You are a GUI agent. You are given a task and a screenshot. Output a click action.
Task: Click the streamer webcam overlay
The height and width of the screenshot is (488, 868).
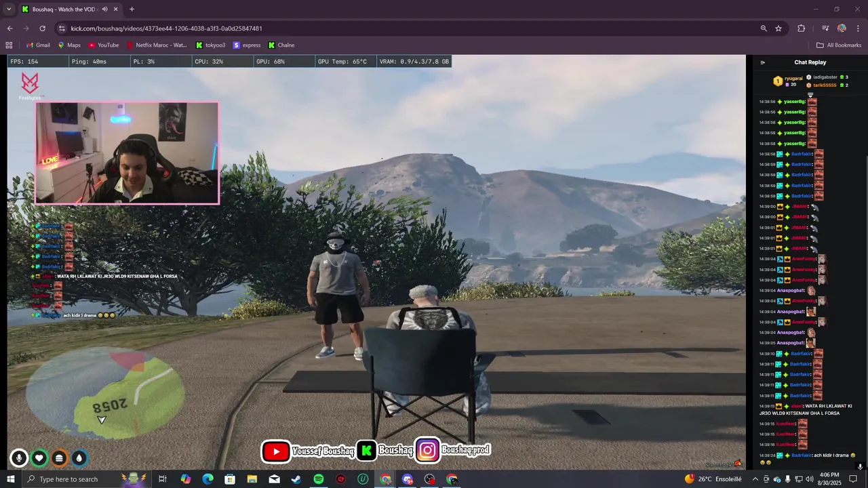[127, 153]
